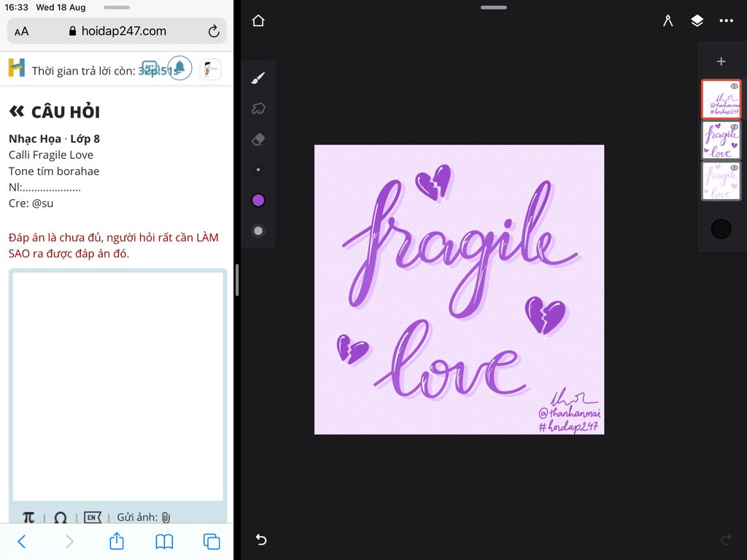Select the smudge brush tool
Viewport: 747px width, 560px height.
pos(258,109)
